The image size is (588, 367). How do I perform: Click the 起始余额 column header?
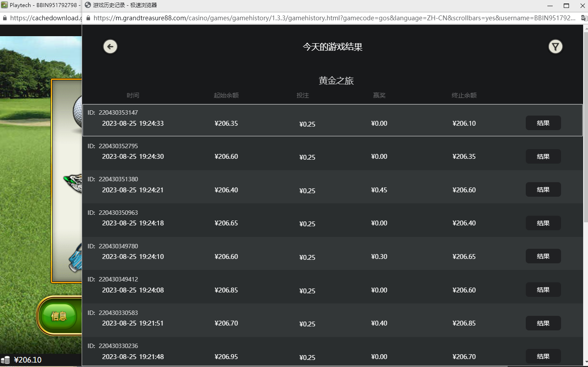click(x=226, y=95)
